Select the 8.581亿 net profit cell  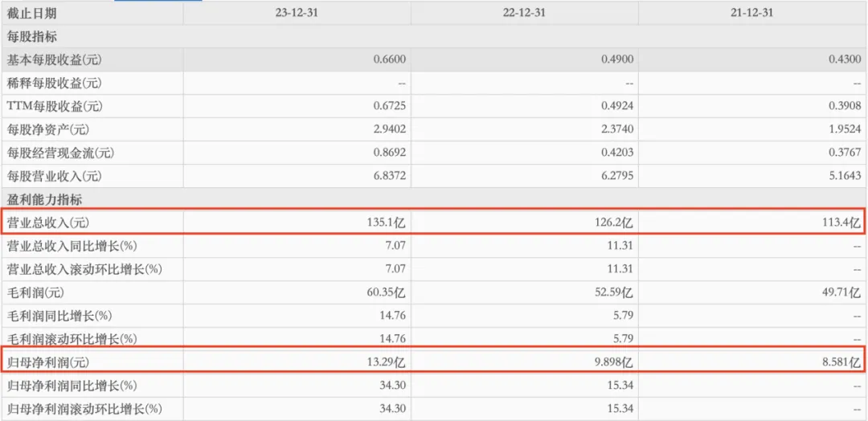[x=841, y=361]
